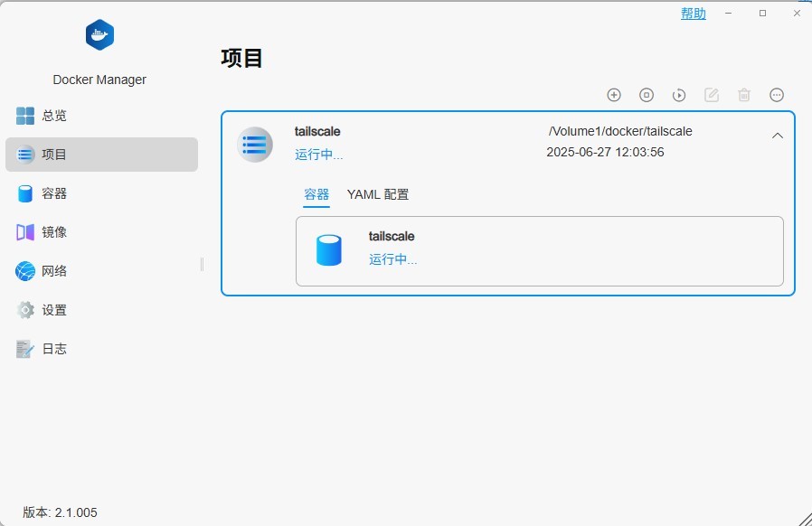Screen dimensions: 812x526
Task: Click the tailscale project name
Action: click(317, 132)
